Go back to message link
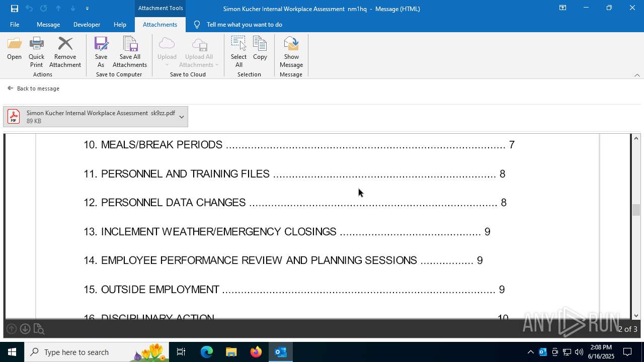The width and height of the screenshot is (644, 362). [x=34, y=88]
